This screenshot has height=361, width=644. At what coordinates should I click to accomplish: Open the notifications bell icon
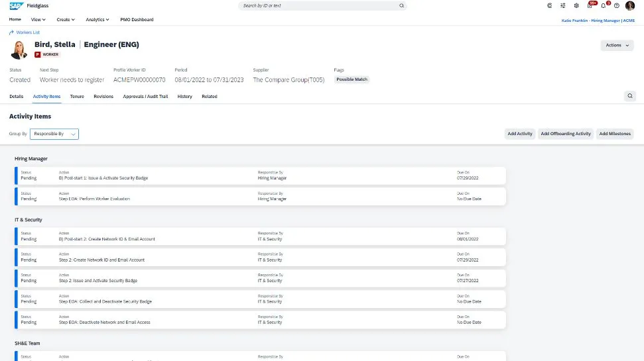(x=603, y=5)
